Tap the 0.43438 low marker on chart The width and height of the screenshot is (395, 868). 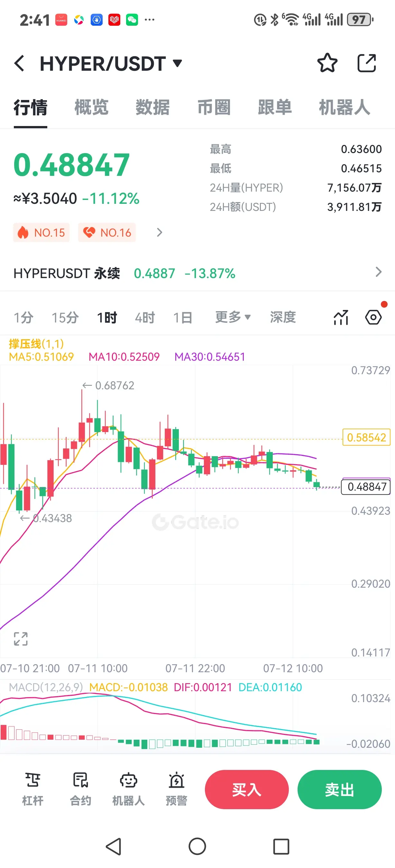tap(46, 518)
